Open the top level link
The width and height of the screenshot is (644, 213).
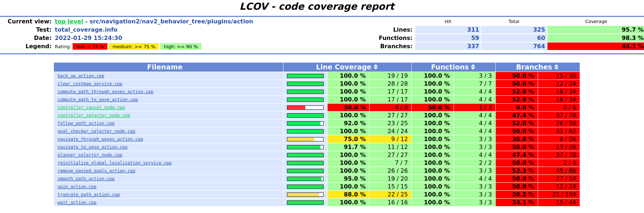tap(69, 21)
